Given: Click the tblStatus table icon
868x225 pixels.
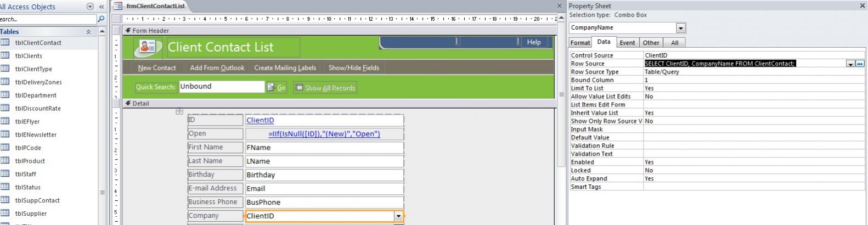Looking at the screenshot, I should coord(5,187).
